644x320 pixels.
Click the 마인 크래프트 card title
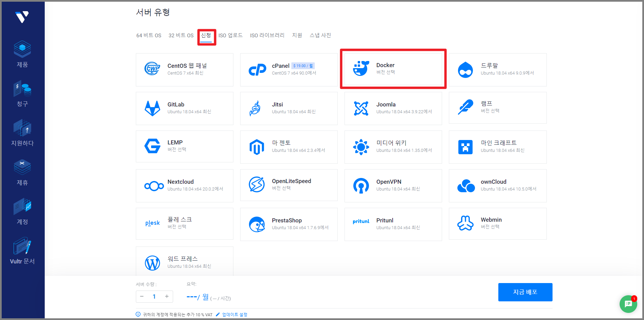tap(499, 143)
